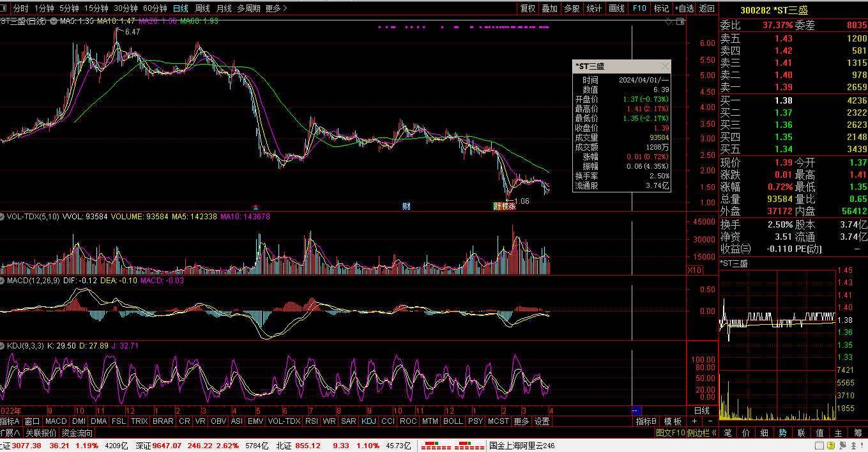Select BRAR indicator in bottom bar

click(x=163, y=422)
